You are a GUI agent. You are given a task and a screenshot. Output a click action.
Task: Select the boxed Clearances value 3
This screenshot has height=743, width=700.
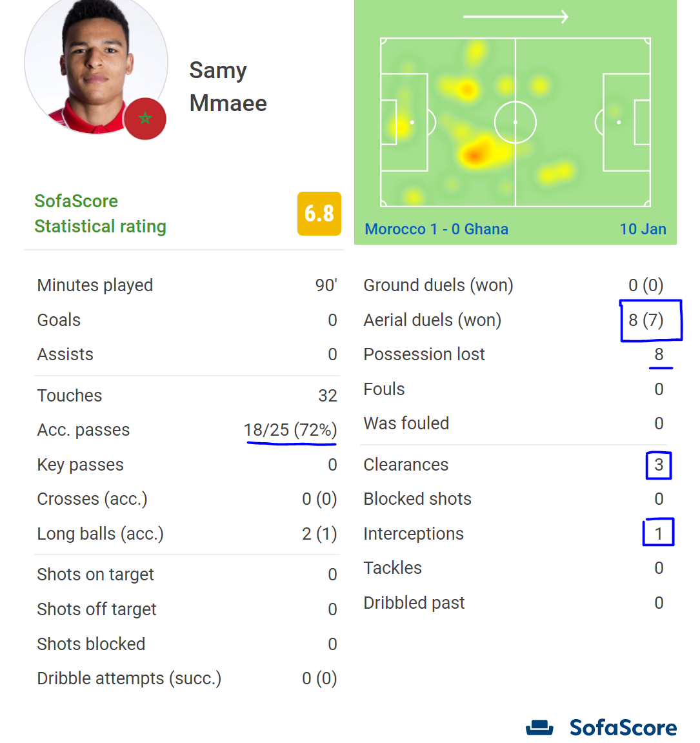coord(659,465)
